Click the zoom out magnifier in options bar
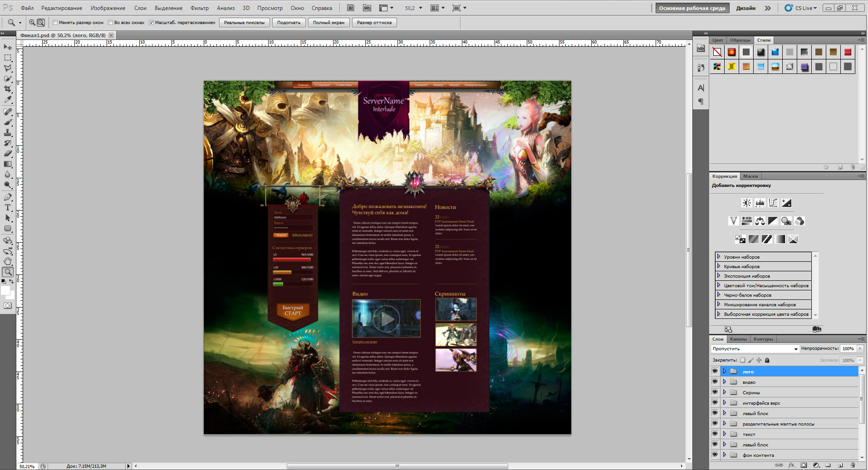Image resolution: width=868 pixels, height=470 pixels. [40, 22]
